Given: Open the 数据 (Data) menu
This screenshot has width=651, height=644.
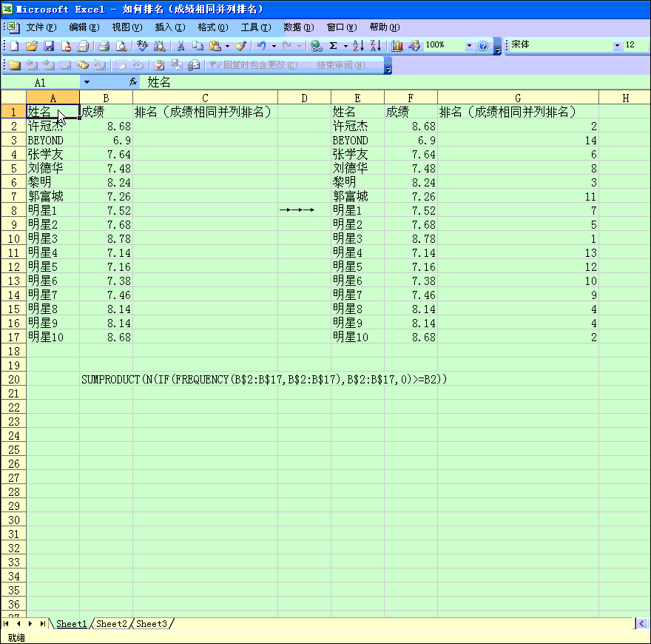Looking at the screenshot, I should coord(298,27).
